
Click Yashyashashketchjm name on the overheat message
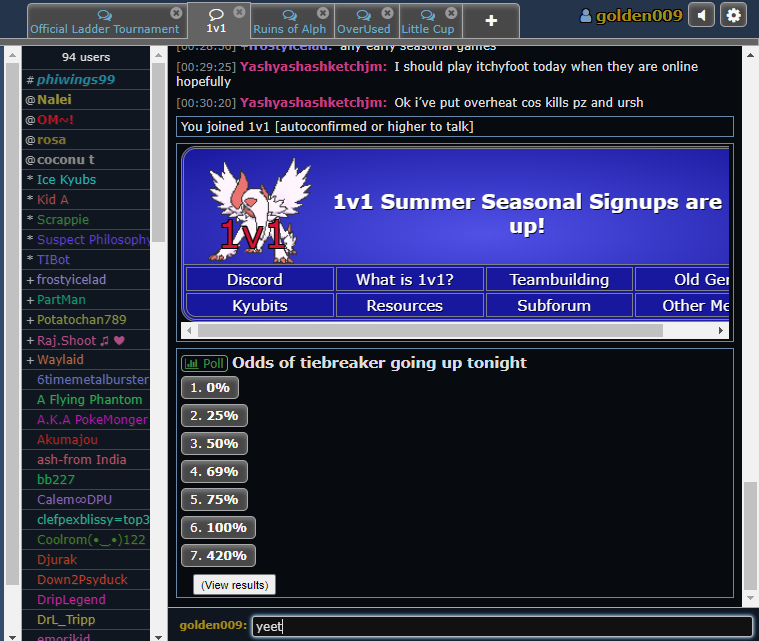click(x=313, y=103)
